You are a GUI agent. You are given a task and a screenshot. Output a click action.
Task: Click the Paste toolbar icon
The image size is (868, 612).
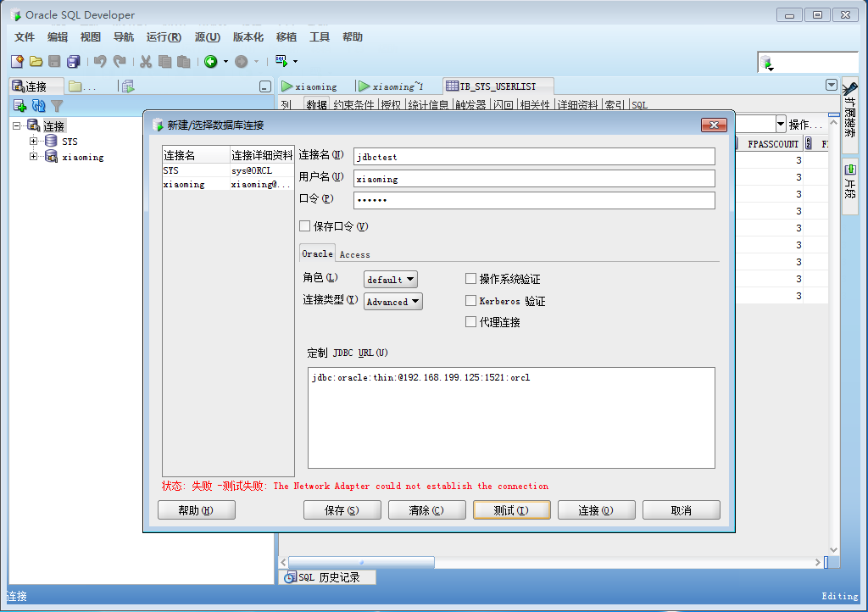[184, 61]
